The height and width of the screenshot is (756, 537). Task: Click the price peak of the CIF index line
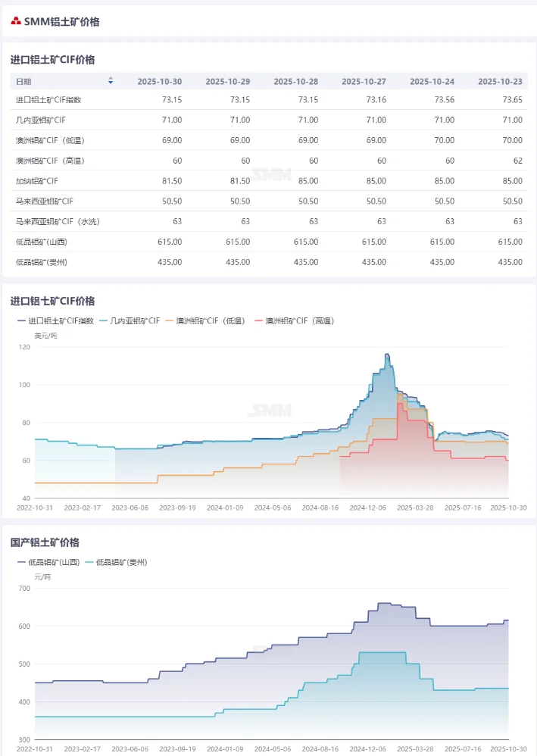coord(386,355)
